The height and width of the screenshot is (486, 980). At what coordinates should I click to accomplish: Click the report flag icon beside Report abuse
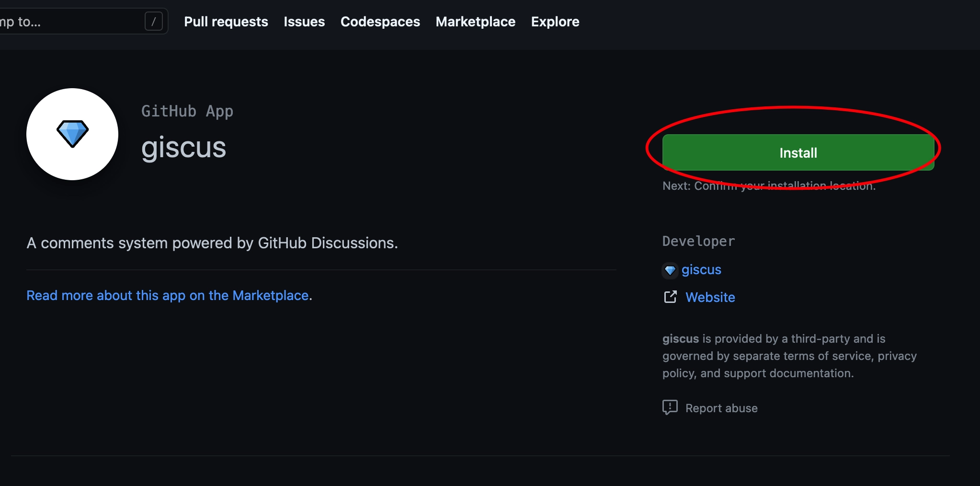[x=670, y=408]
